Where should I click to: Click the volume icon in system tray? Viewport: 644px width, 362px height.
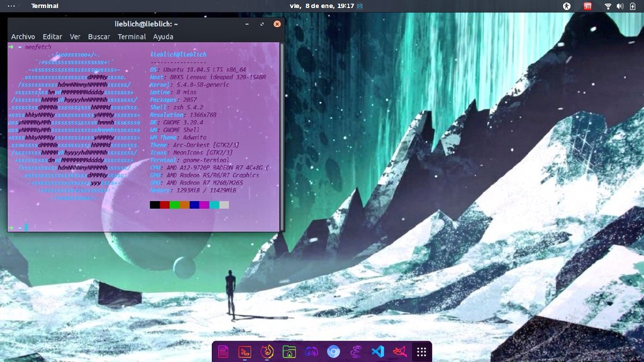tap(620, 6)
